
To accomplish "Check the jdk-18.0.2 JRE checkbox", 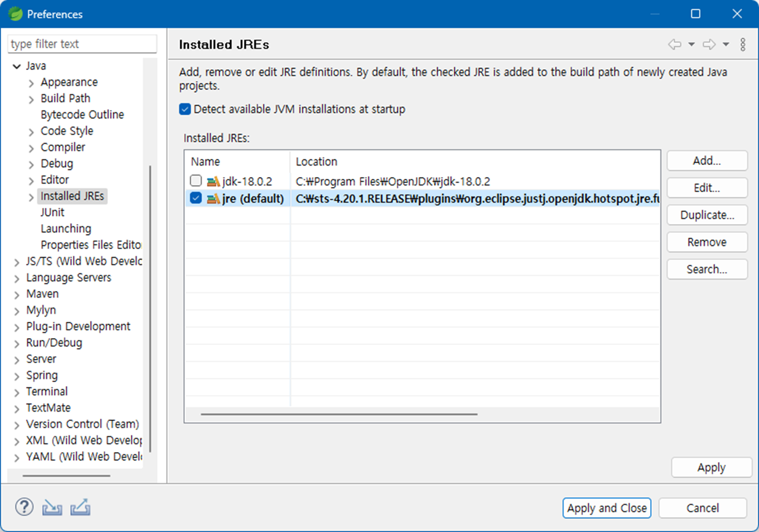I will pyautogui.click(x=196, y=181).
